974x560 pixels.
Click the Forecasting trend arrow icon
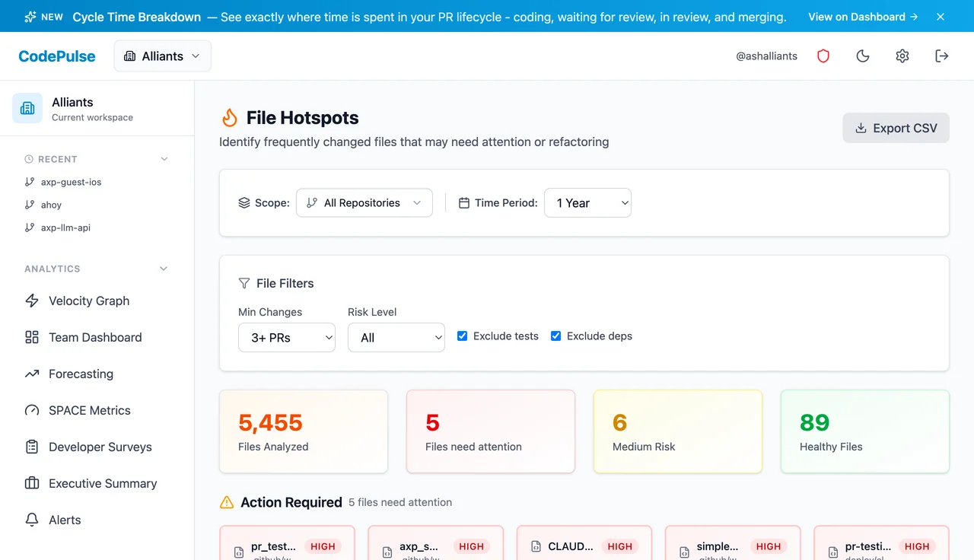point(32,374)
